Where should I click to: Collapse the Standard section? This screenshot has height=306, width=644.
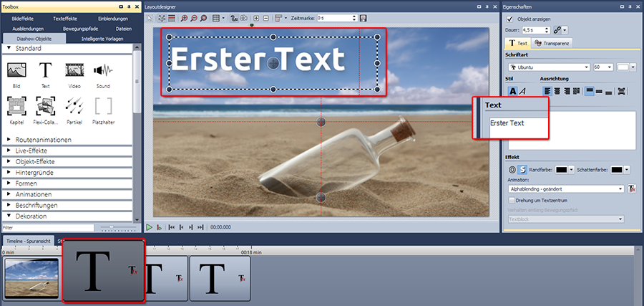click(9, 48)
